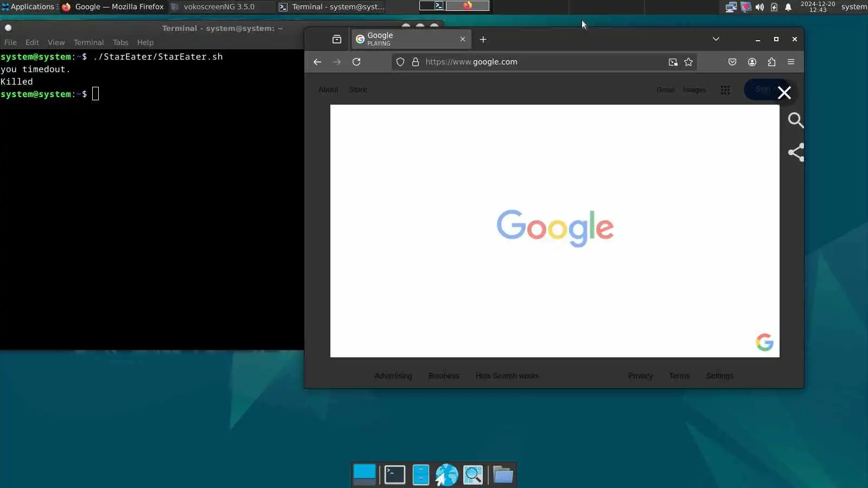This screenshot has height=488, width=868.
Task: Expand the list all tabs chevron
Action: [x=716, y=39]
